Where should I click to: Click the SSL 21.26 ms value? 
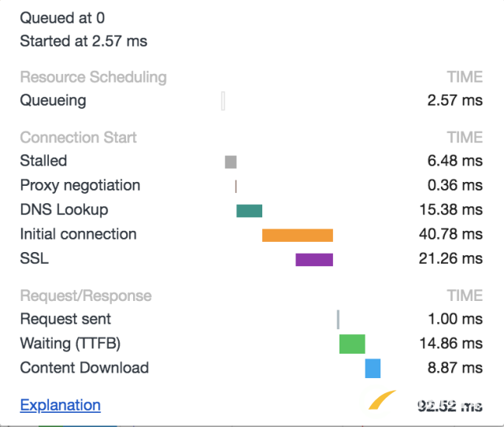[x=450, y=259]
